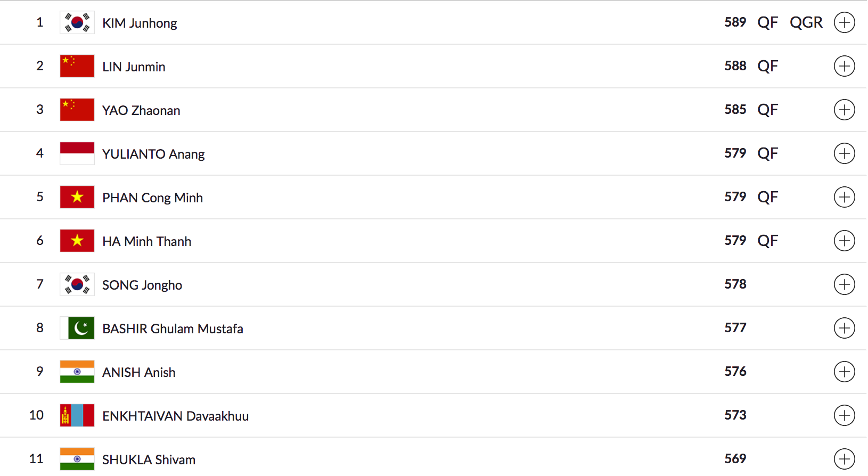Viewport: 868px width, 476px height.
Task: Expand YULIANTO Anang's score details
Action: pos(844,153)
